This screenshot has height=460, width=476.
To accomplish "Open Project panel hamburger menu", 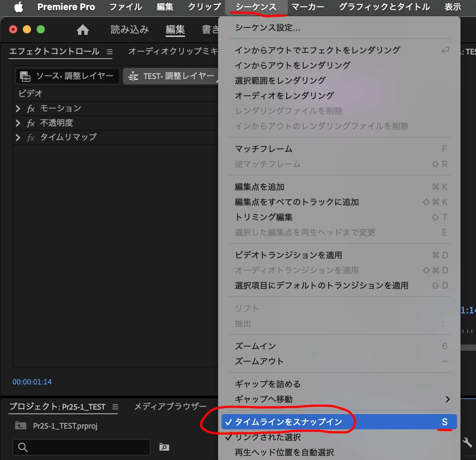I will point(115,407).
